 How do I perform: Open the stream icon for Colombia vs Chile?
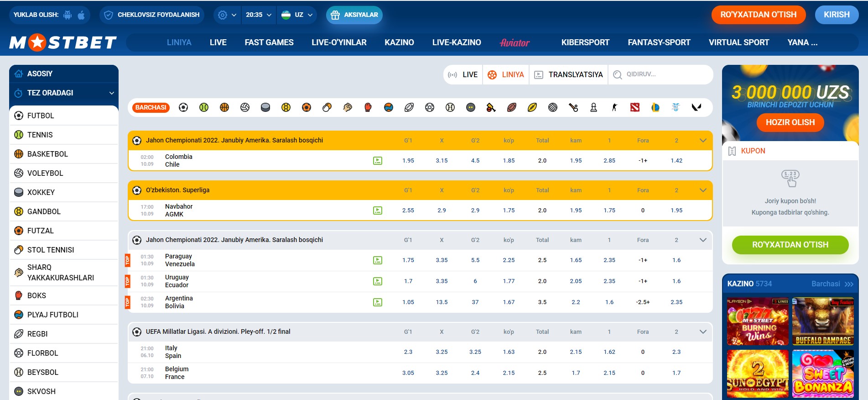click(378, 161)
